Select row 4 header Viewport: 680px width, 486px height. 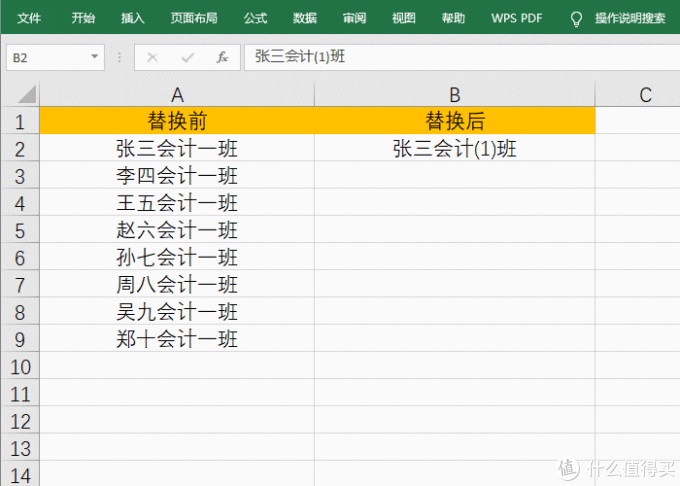(x=20, y=203)
